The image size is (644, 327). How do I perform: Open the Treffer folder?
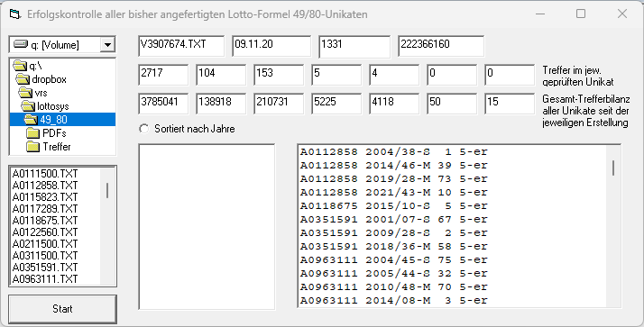(x=62, y=147)
